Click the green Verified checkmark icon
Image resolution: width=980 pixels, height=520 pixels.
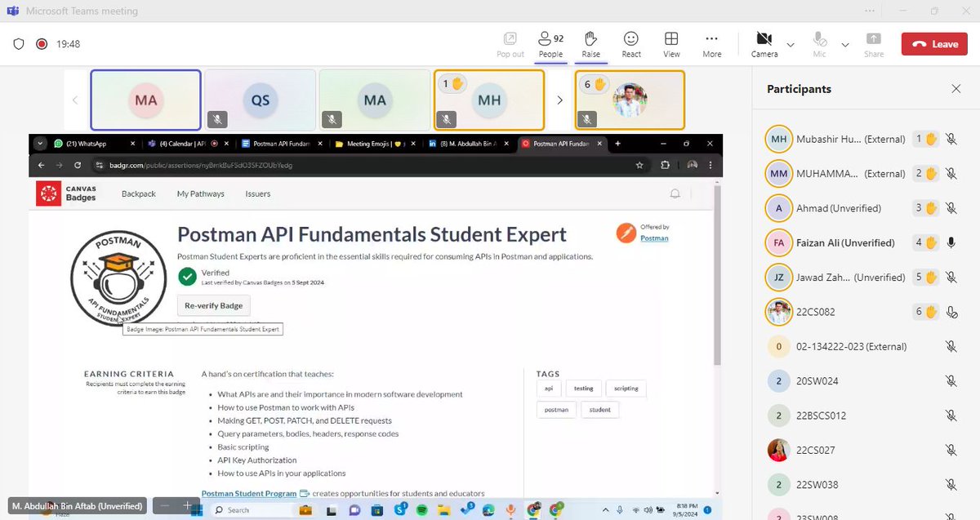point(187,277)
